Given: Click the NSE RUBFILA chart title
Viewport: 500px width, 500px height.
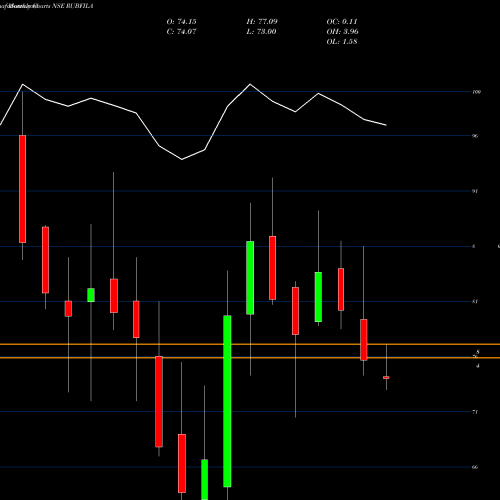Looking at the screenshot, I should pyautogui.click(x=73, y=6).
